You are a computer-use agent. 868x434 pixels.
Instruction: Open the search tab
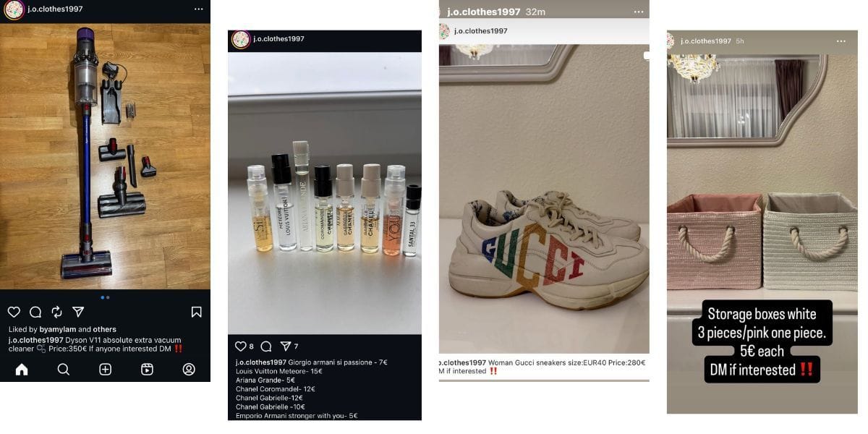64,370
